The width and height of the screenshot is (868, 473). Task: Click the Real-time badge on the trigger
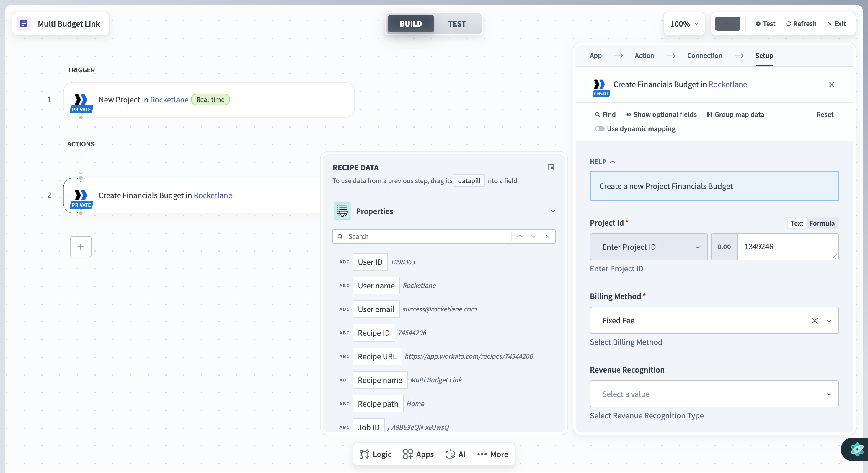(210, 100)
